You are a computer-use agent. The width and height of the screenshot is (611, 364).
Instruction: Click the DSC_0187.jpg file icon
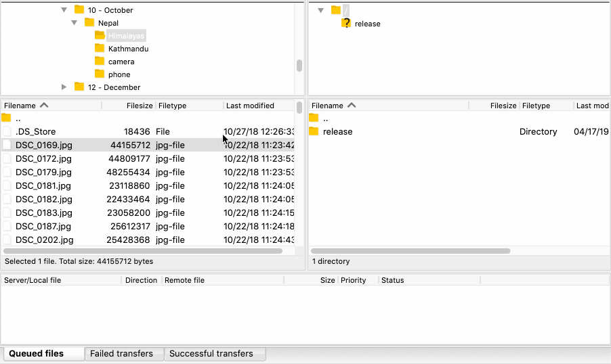coord(7,226)
